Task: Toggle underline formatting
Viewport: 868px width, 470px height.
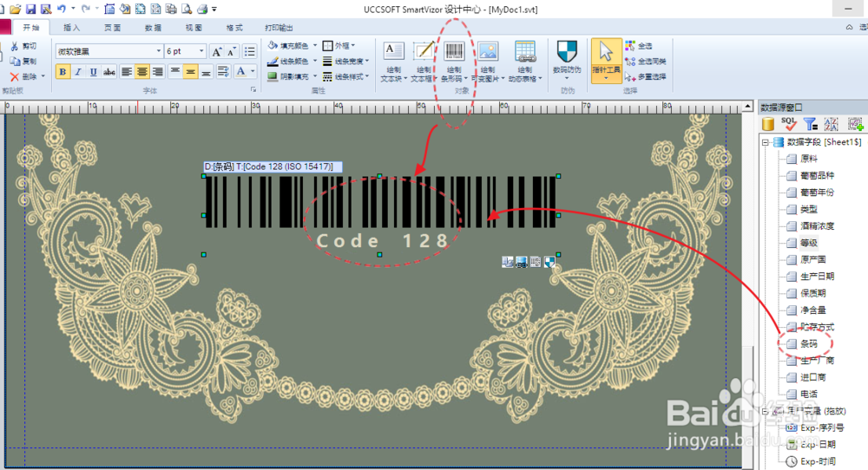Action: click(94, 71)
